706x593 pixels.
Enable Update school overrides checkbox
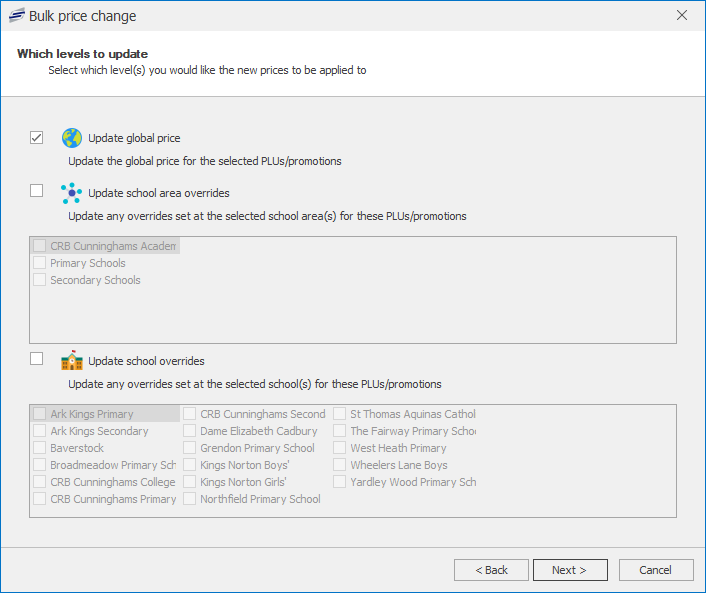37,358
